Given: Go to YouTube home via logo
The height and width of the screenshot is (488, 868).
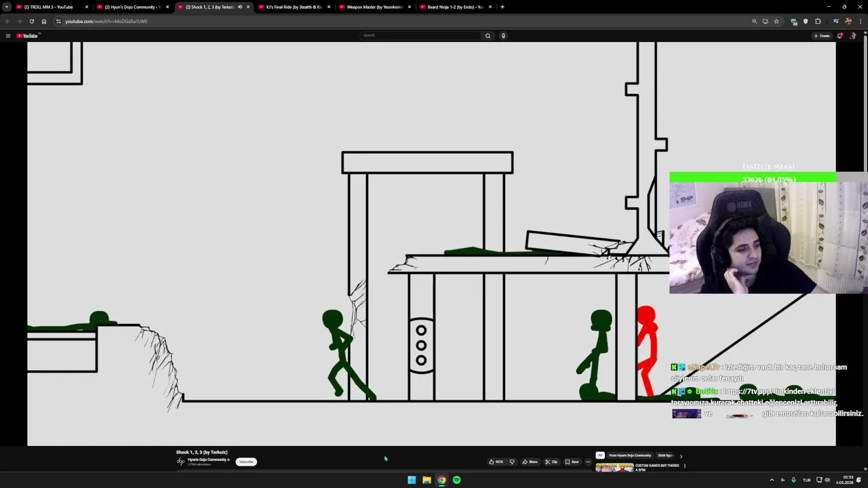Looking at the screenshot, I should (28, 36).
